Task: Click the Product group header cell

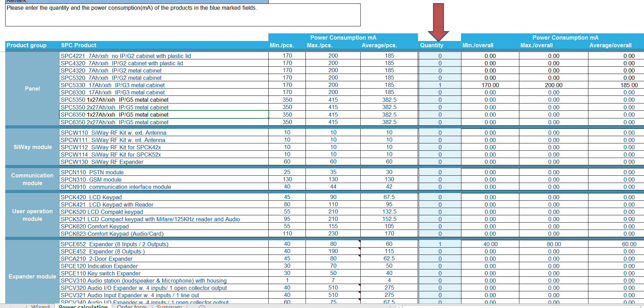Action: 27,45
